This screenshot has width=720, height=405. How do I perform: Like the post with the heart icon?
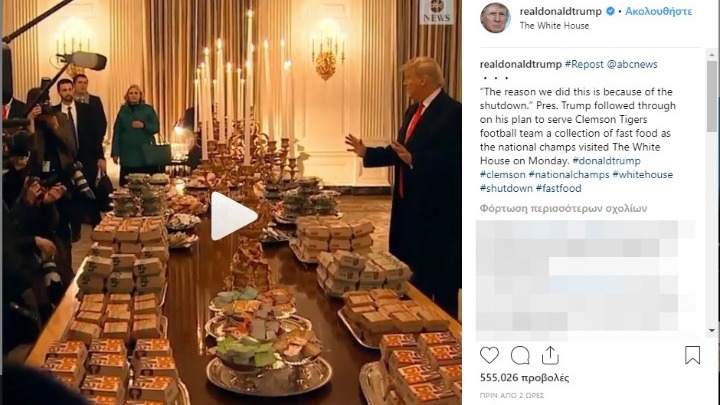(x=489, y=355)
